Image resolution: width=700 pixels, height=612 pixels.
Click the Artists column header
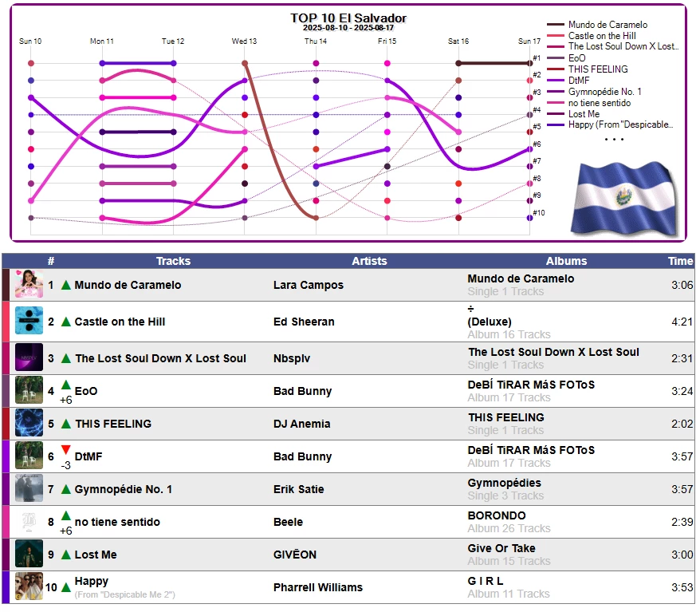[x=369, y=261]
